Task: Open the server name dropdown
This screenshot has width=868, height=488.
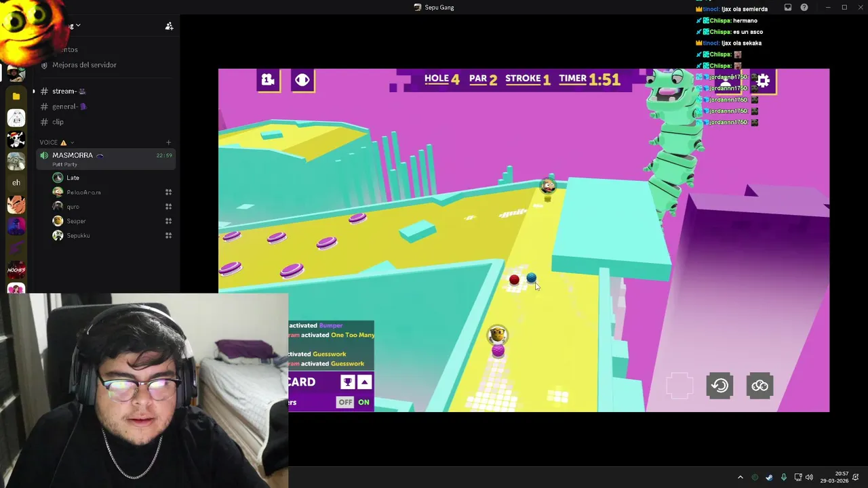Action: pyautogui.click(x=78, y=26)
